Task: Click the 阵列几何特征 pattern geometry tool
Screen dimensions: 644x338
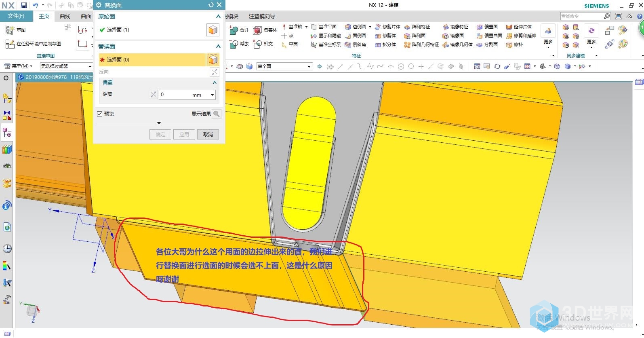Action: point(421,44)
